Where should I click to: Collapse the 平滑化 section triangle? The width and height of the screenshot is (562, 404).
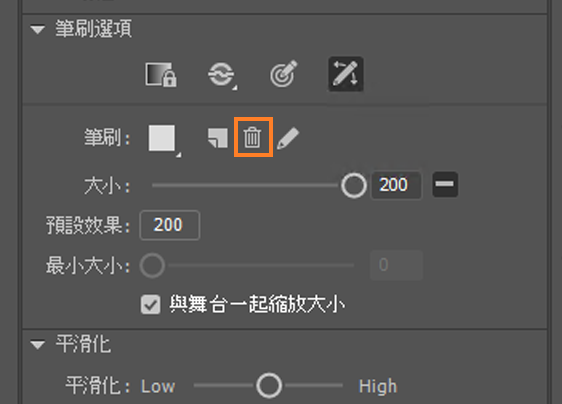tap(38, 344)
